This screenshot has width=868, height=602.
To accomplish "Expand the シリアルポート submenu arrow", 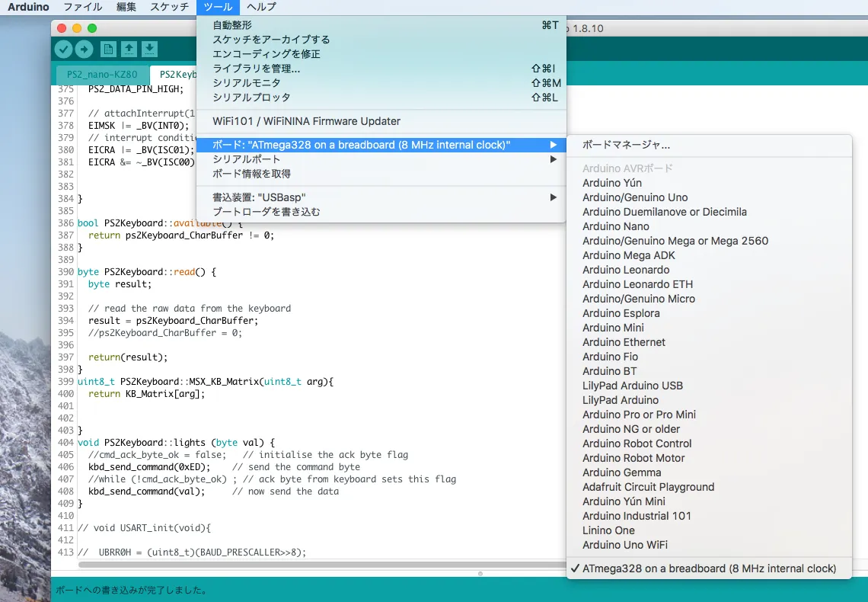I will pos(553,159).
